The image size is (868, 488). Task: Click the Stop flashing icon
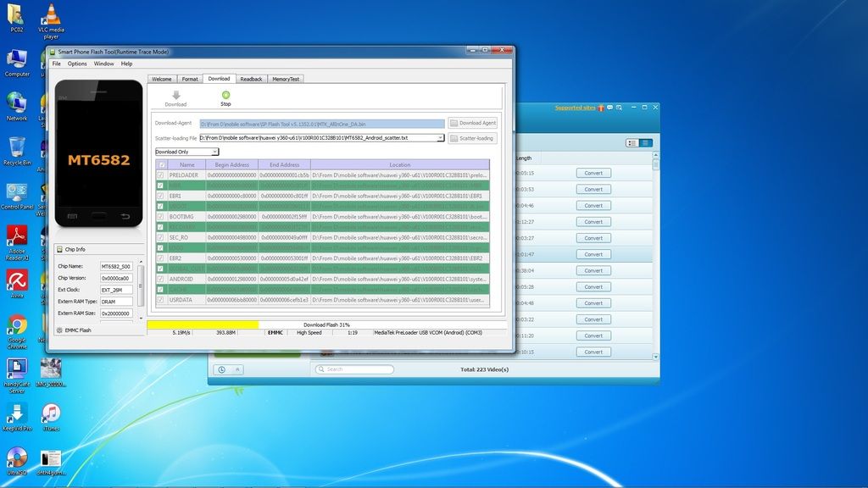click(225, 96)
